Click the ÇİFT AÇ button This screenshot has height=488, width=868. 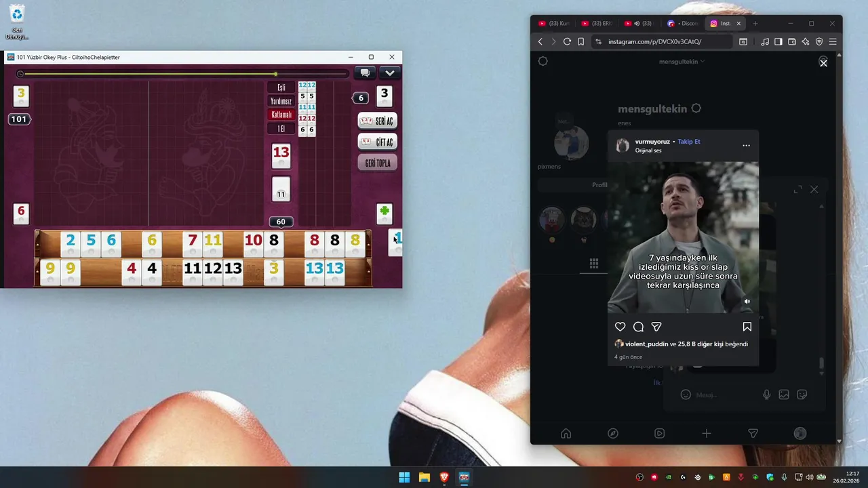click(x=377, y=142)
